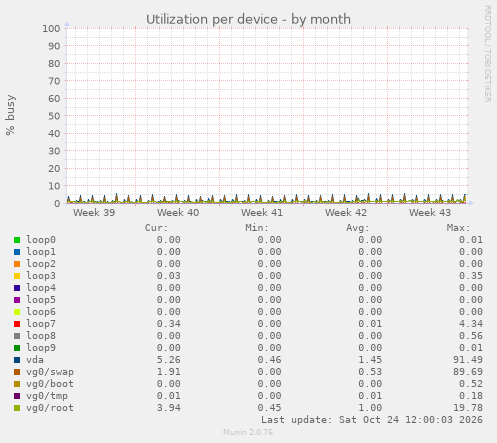Click the 'Cur:' column header
Image resolution: width=497 pixels, height=443 pixels.
coord(156,228)
